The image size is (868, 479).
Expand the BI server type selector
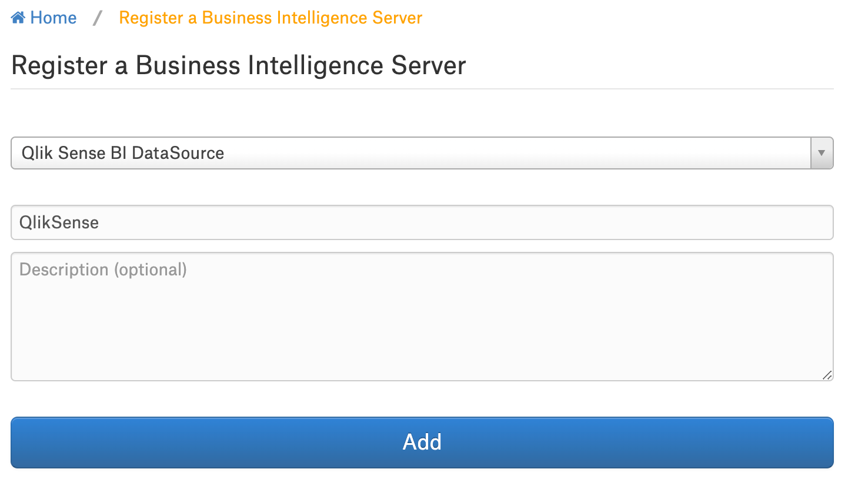(x=422, y=153)
